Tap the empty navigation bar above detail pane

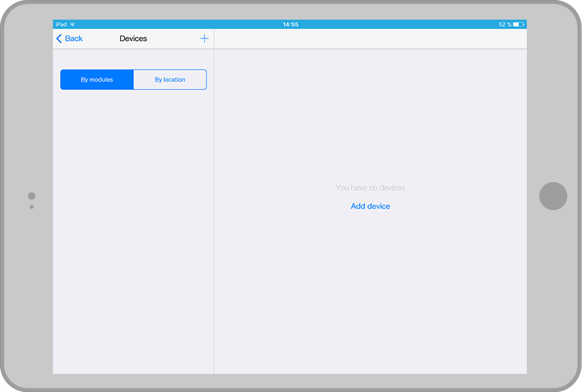coord(370,39)
